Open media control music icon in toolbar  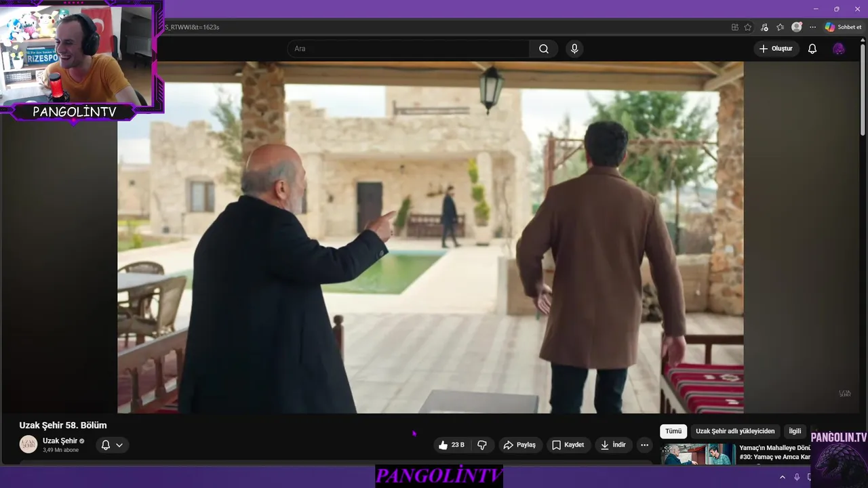click(x=764, y=27)
